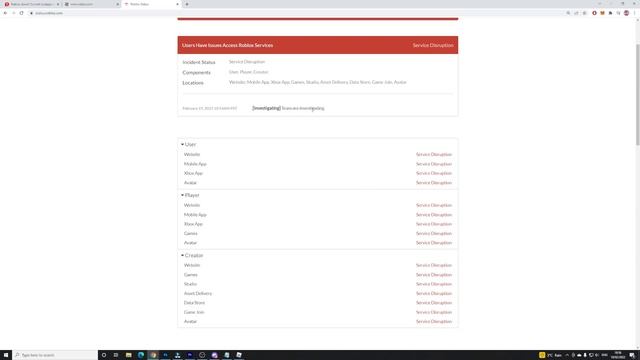The height and width of the screenshot is (360, 640).
Task: Click the Locations value list text
Action: pyautogui.click(x=318, y=82)
